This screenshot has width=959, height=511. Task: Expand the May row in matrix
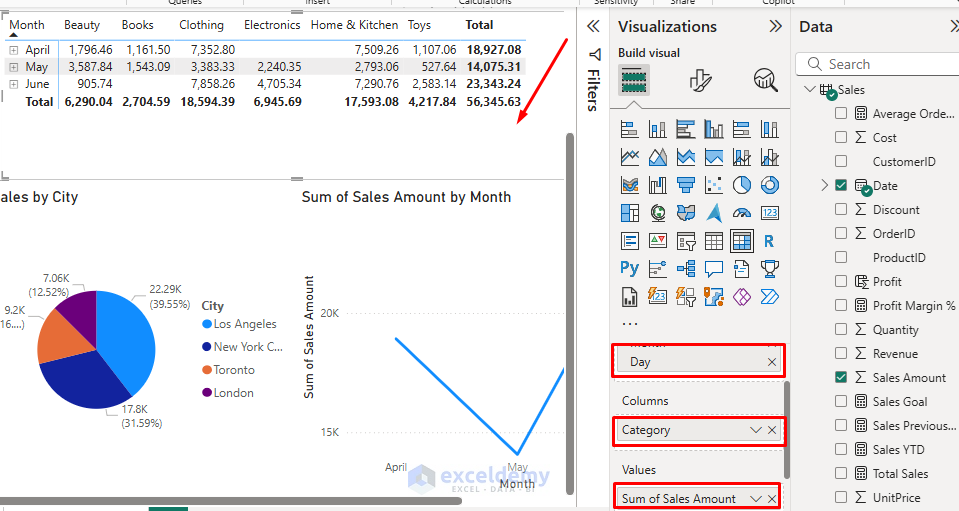pos(13,67)
